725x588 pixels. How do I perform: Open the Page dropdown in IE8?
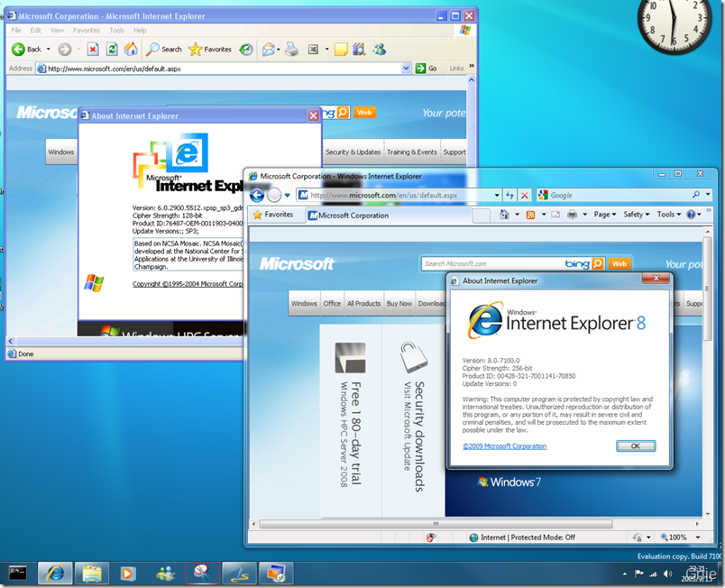point(601,214)
